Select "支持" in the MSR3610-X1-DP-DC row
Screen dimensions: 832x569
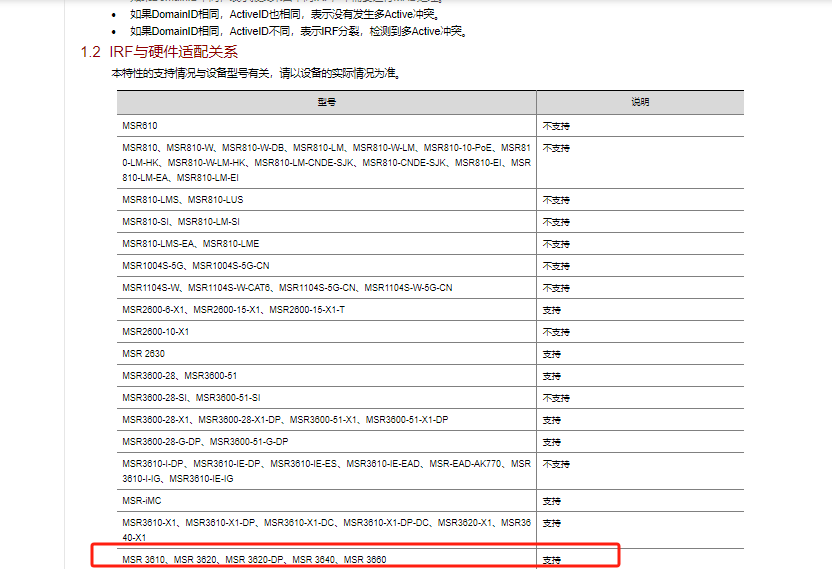click(x=552, y=523)
